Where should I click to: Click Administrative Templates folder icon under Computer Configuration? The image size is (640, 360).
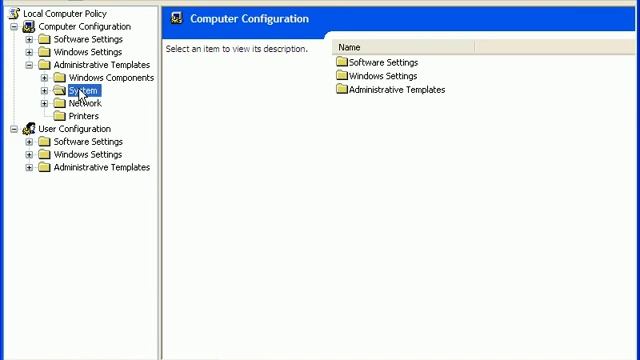(44, 65)
